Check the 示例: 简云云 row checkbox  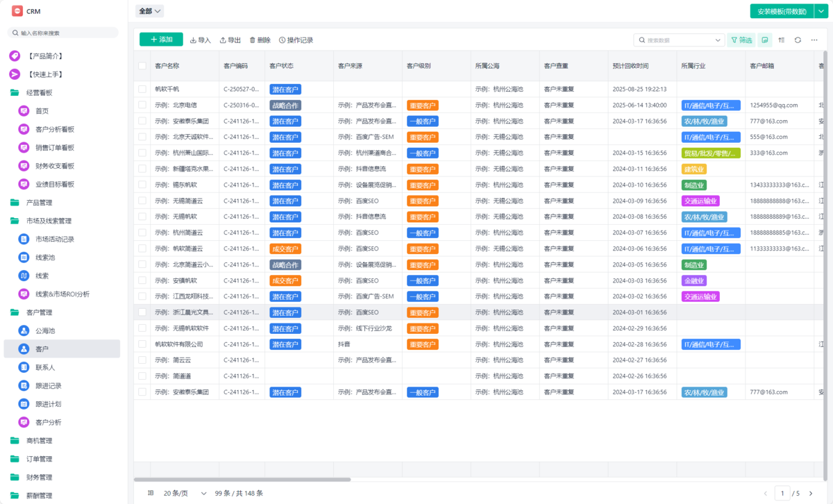pos(142,360)
